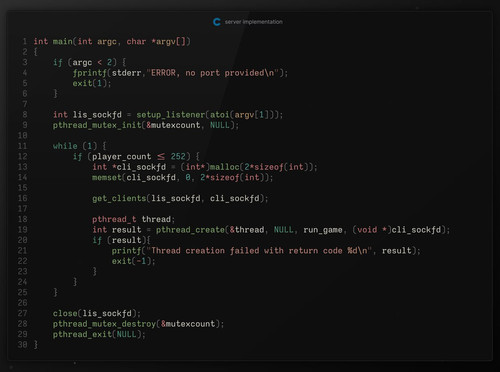This screenshot has height=372, width=500.
Task: Click gutter line number 10
Action: pos(23,135)
